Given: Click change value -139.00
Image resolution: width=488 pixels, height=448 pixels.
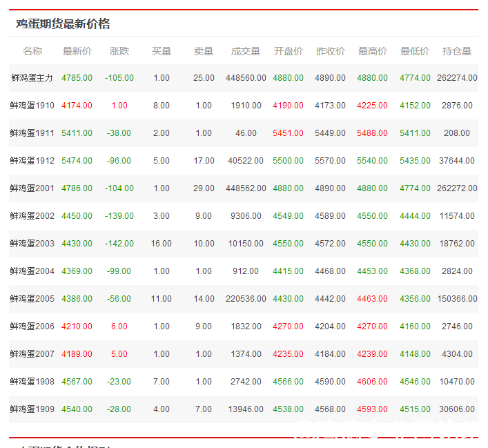Looking at the screenshot, I should click(119, 216).
